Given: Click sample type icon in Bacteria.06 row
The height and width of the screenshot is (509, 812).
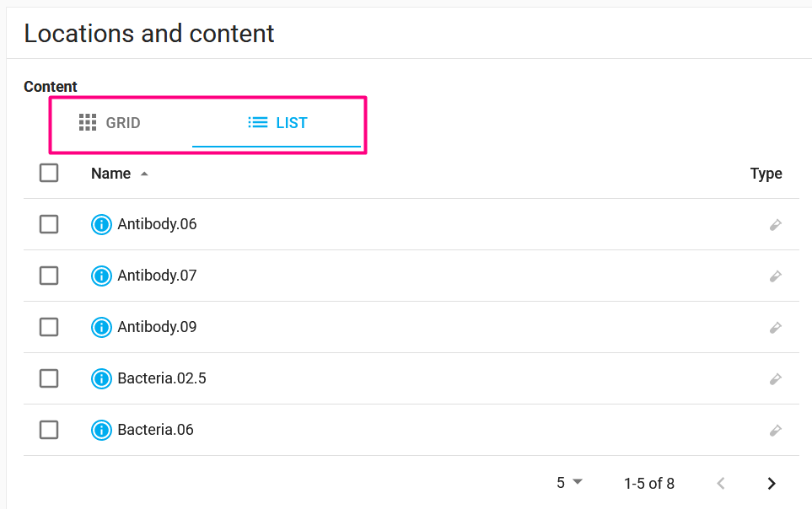Looking at the screenshot, I should (775, 431).
